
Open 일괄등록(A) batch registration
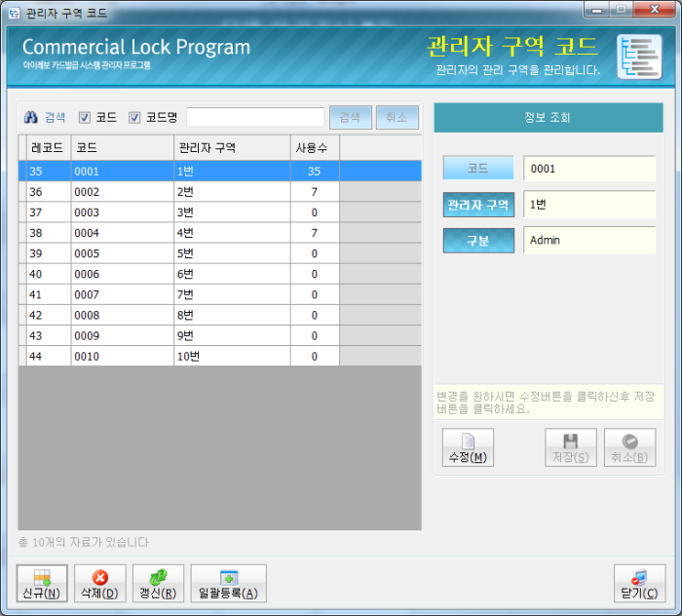(228, 584)
